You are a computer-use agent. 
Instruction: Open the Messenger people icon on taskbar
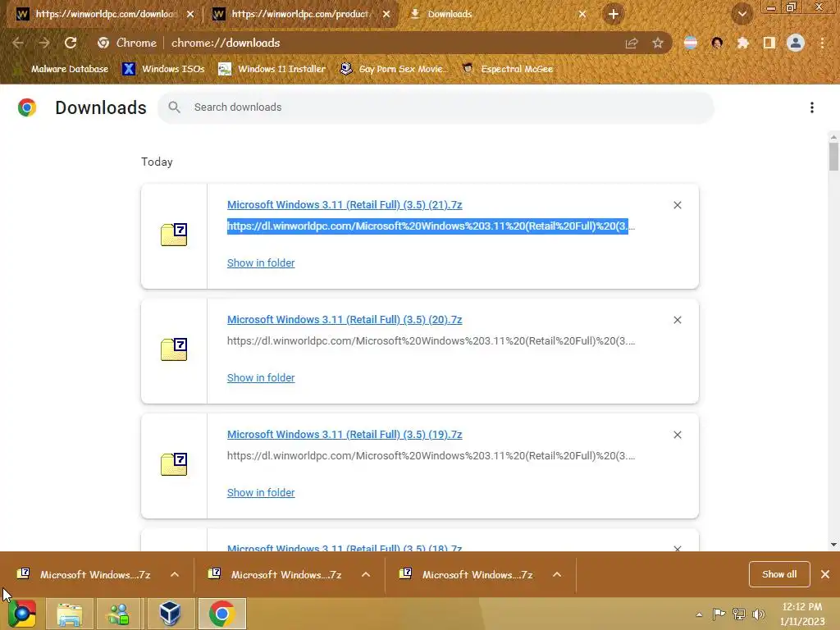[119, 614]
